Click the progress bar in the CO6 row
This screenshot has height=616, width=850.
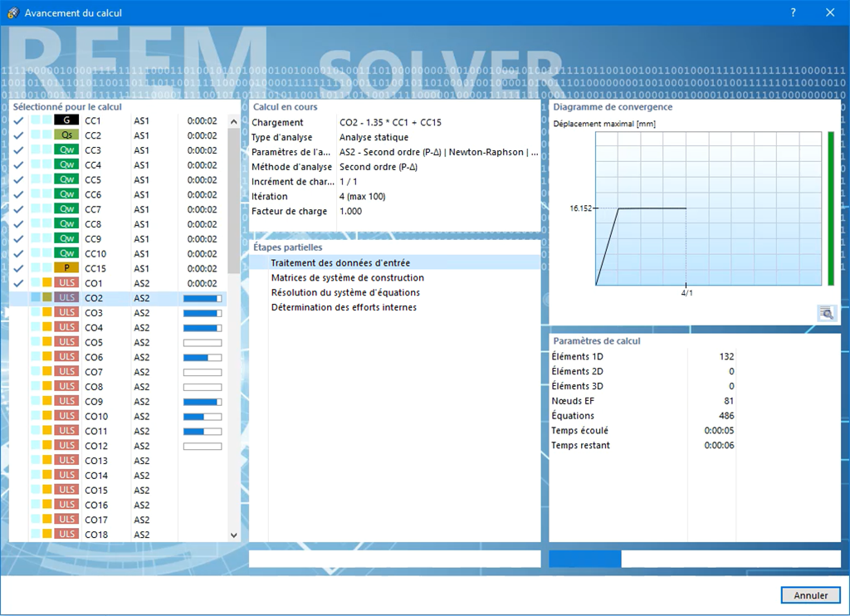[203, 357]
